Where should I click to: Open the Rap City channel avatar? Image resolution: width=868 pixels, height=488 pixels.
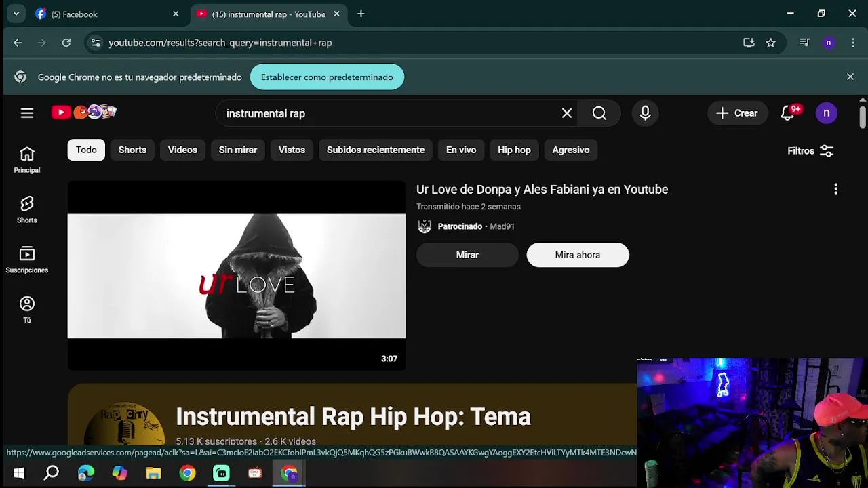(x=125, y=425)
